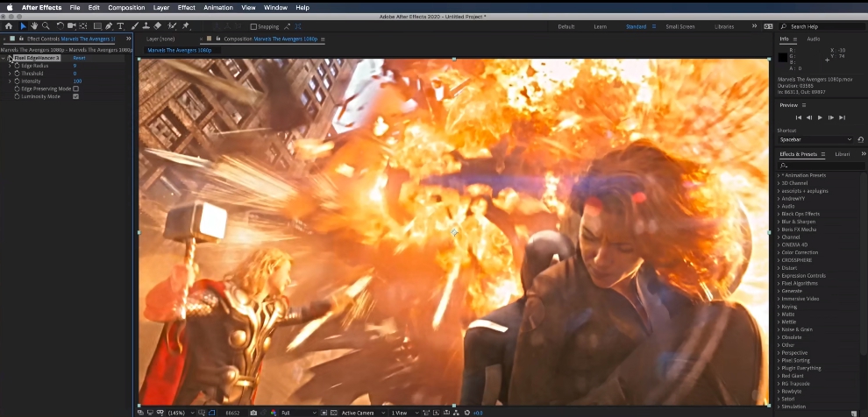868x417 pixels.
Task: Expand the Edge Radius property
Action: [x=10, y=66]
